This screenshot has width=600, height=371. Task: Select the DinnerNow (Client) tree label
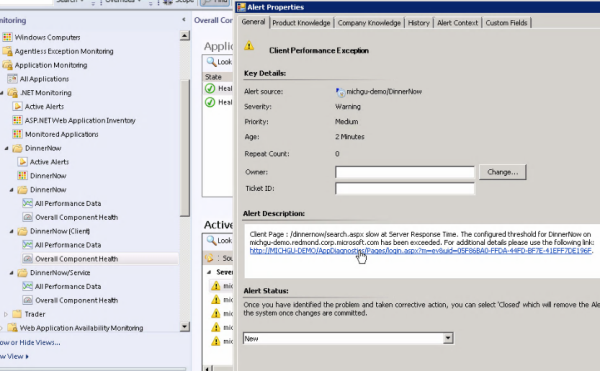[60, 231]
